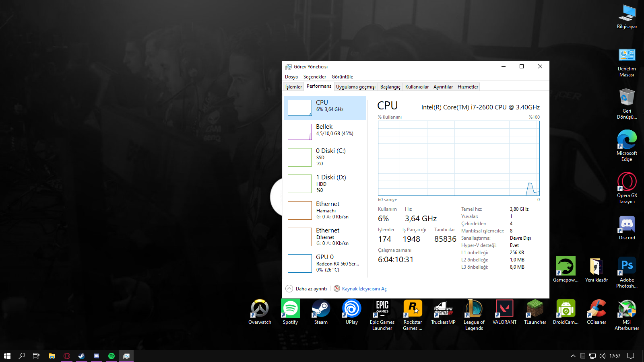Image resolution: width=644 pixels, height=362 pixels.
Task: Click the Resource Monitor icon
Action: point(337,288)
